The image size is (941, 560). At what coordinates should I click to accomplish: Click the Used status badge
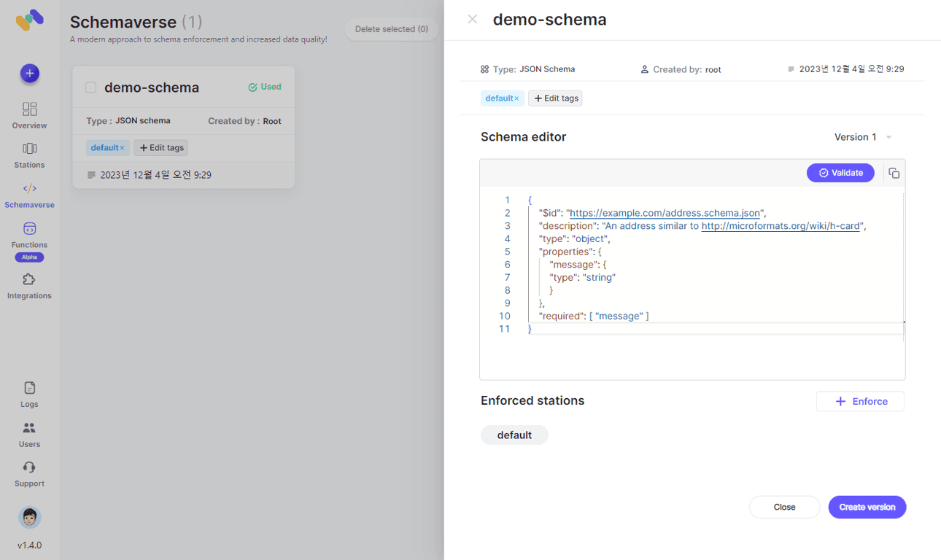click(265, 87)
